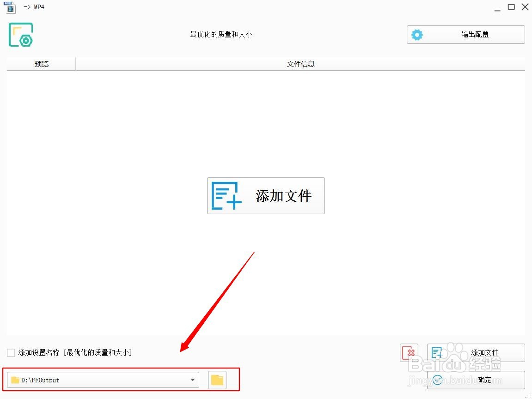Viewport: 532px width, 399px height.
Task: Enable the 添加设置名称 checkbox
Action: click(10, 352)
